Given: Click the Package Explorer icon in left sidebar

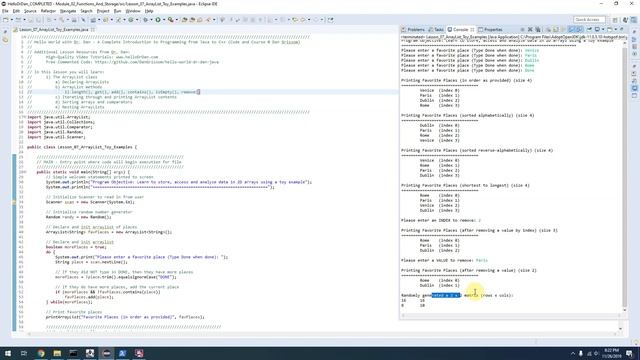Looking at the screenshot, I should coord(5,40).
